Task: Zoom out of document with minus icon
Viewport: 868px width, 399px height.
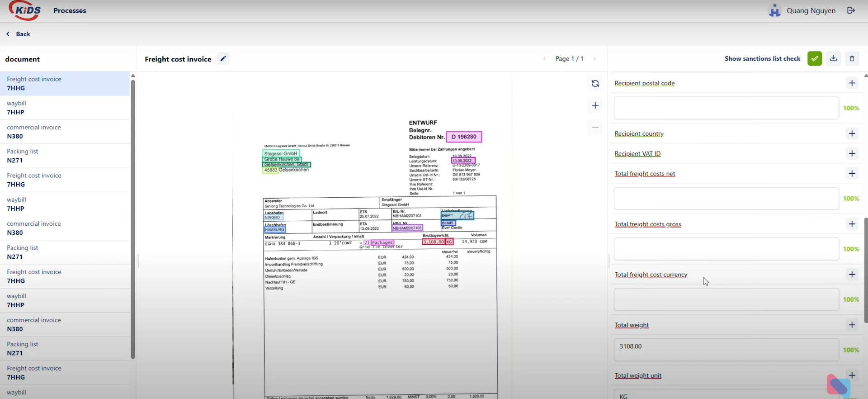Action: 595,127
